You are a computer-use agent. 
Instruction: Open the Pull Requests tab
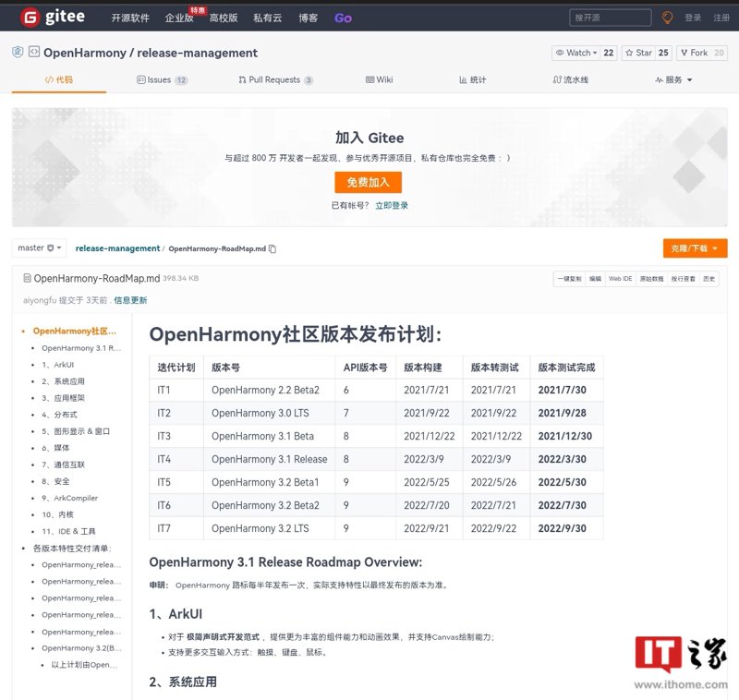(275, 79)
